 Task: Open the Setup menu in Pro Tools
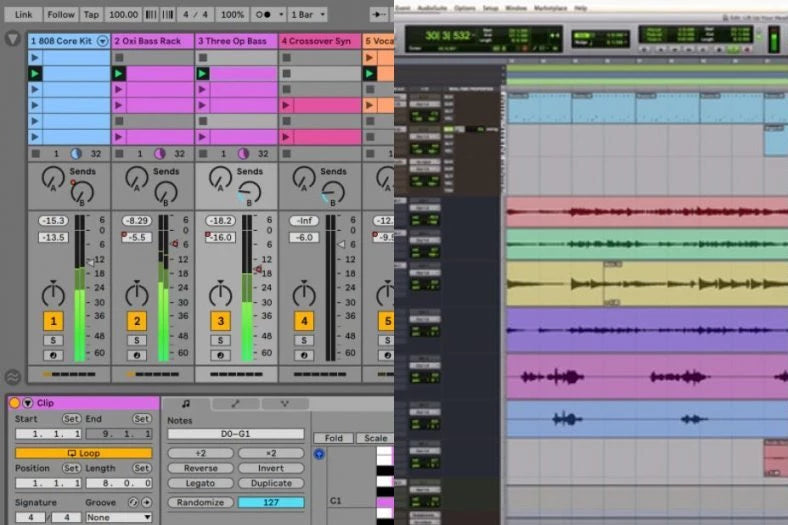pyautogui.click(x=491, y=7)
